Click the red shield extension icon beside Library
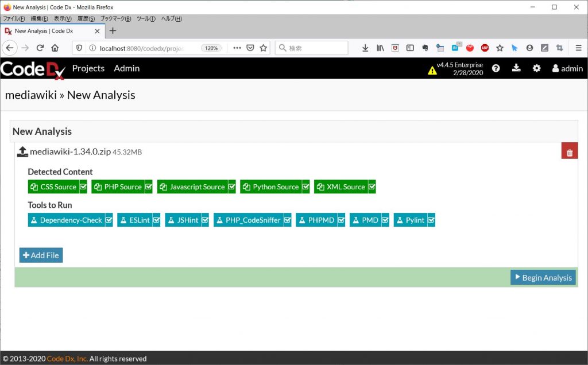588x365 pixels. point(395,48)
